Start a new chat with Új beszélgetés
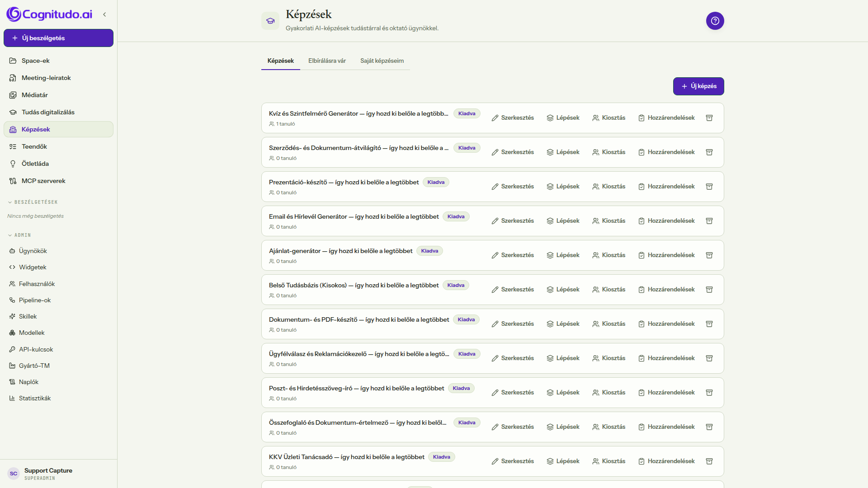 pyautogui.click(x=58, y=38)
